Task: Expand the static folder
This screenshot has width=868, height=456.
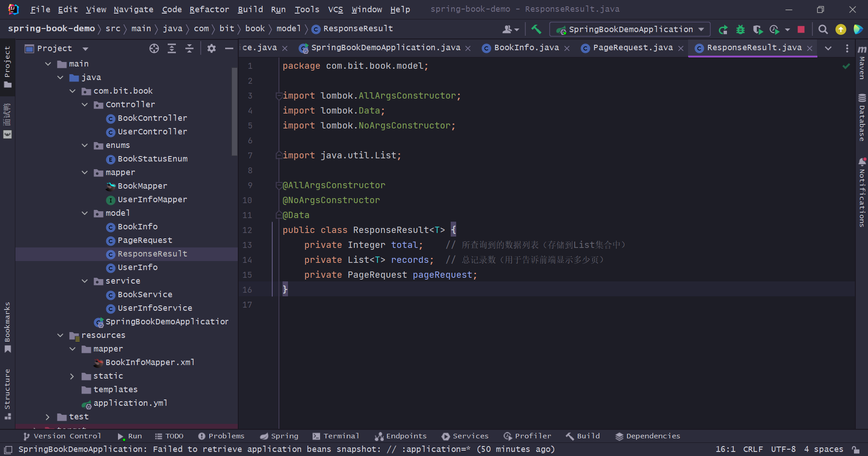Action: click(72, 376)
